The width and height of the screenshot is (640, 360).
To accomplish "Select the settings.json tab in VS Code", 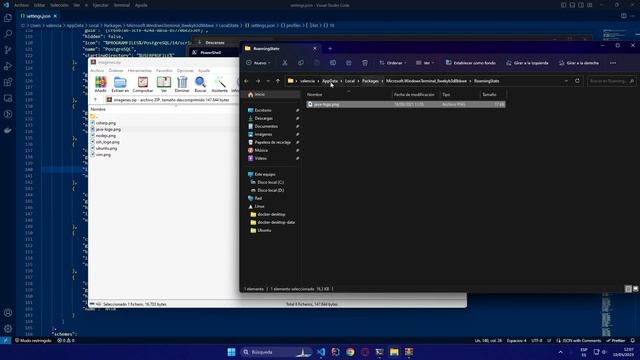I will tap(38, 16).
